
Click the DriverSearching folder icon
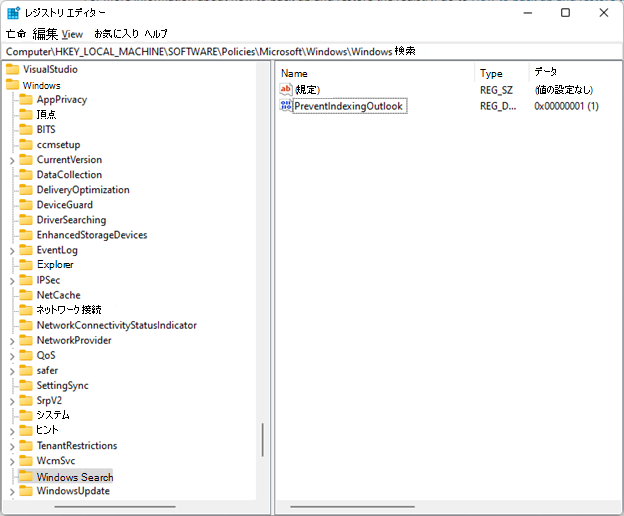point(26,220)
